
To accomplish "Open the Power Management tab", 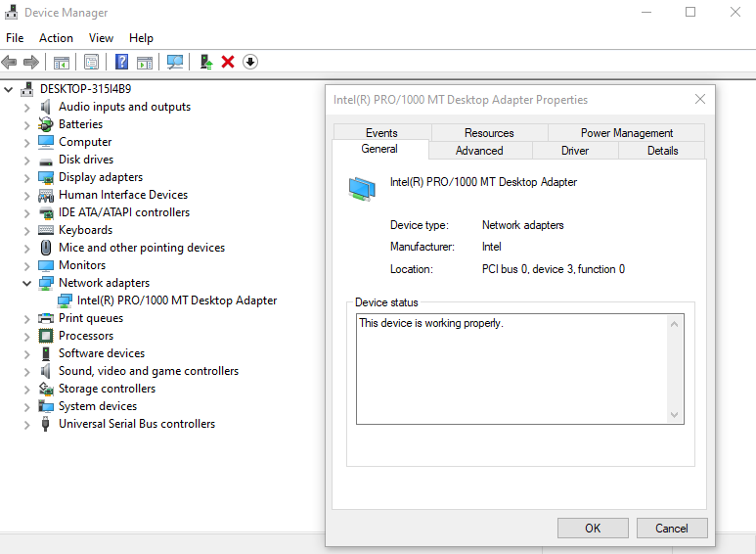I will click(626, 133).
